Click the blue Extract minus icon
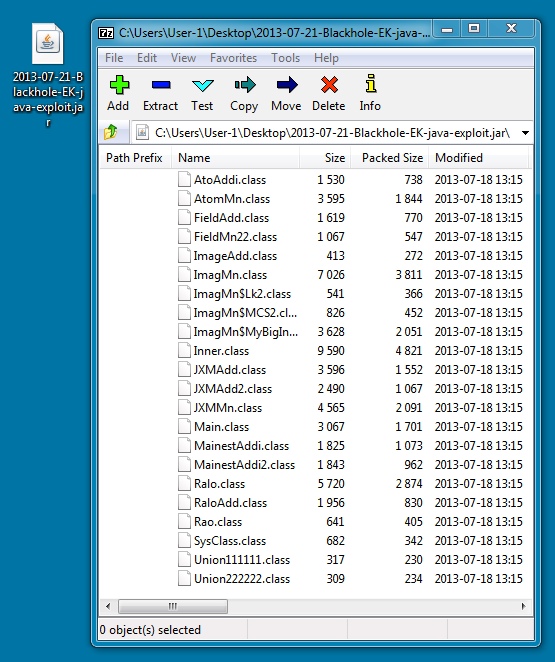The image size is (555, 662). click(x=161, y=85)
